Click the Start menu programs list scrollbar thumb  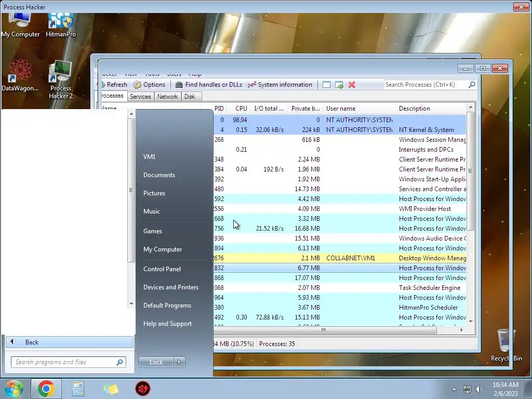(x=131, y=190)
